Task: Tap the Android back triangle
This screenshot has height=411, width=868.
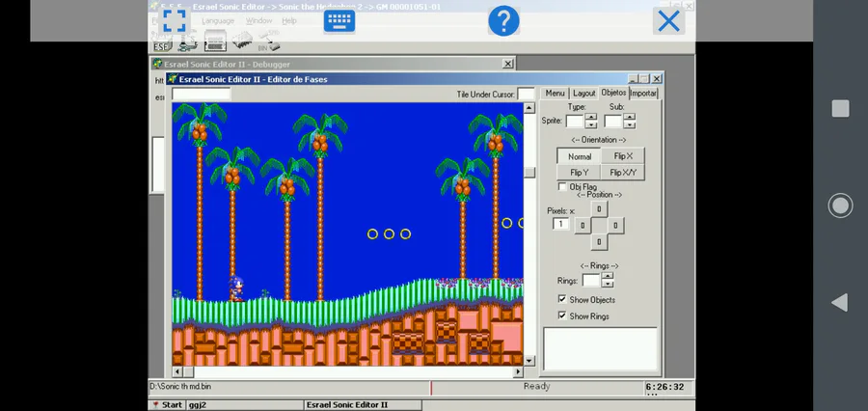Action: tap(840, 302)
